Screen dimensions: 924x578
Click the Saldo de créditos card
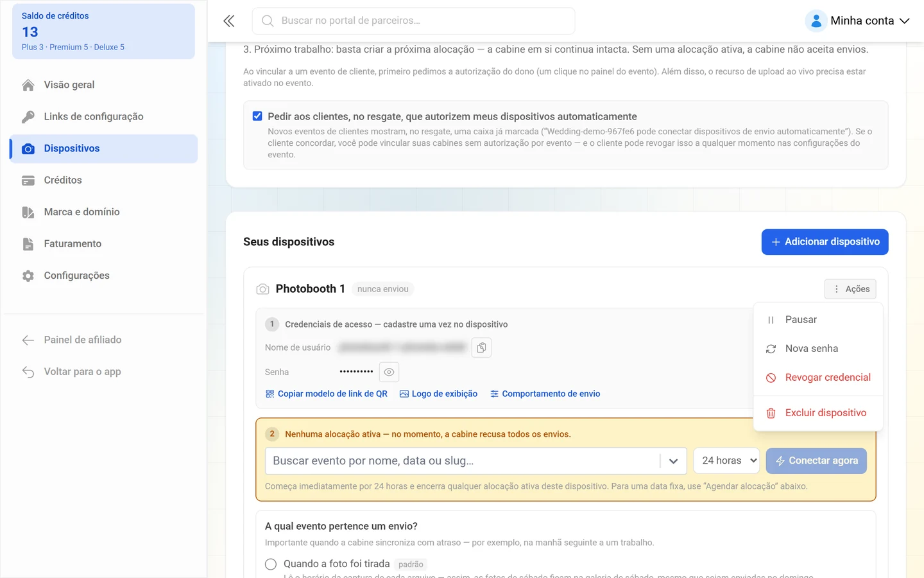(103, 31)
